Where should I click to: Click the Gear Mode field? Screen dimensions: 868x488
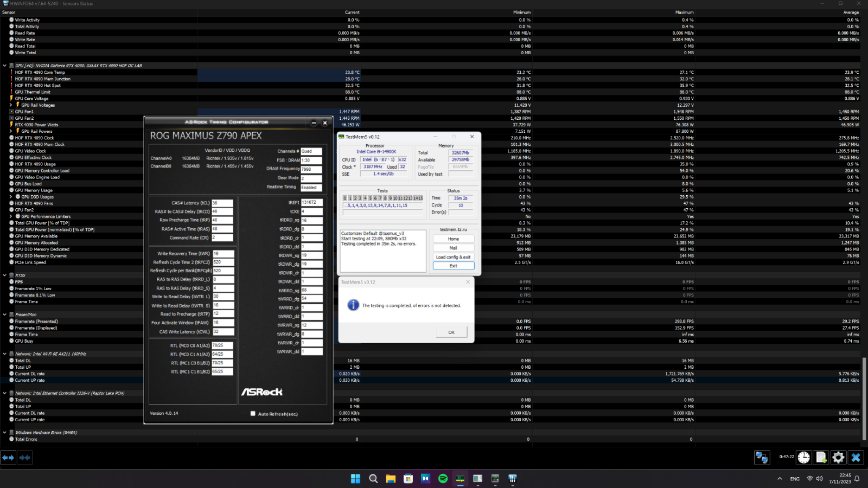[x=311, y=178]
